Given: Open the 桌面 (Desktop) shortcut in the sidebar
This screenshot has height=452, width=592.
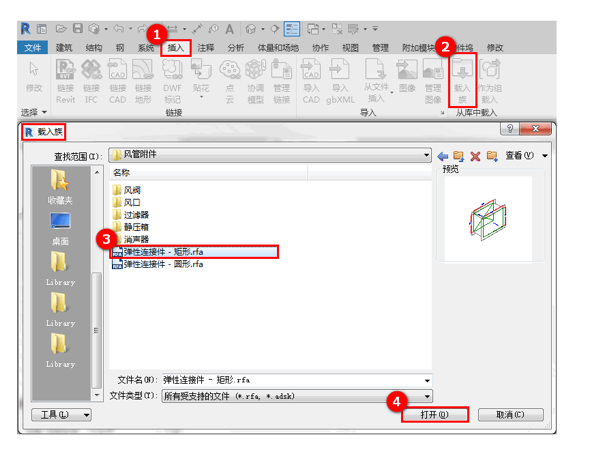Looking at the screenshot, I should [x=60, y=228].
